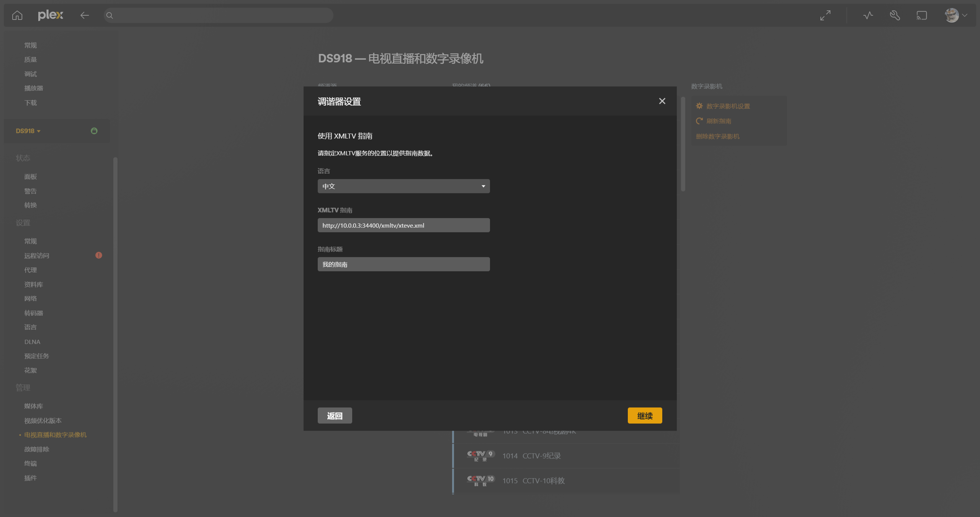Select 电视直播和数字录像机 in sidebar
Viewport: 980px width, 517px height.
click(55, 435)
